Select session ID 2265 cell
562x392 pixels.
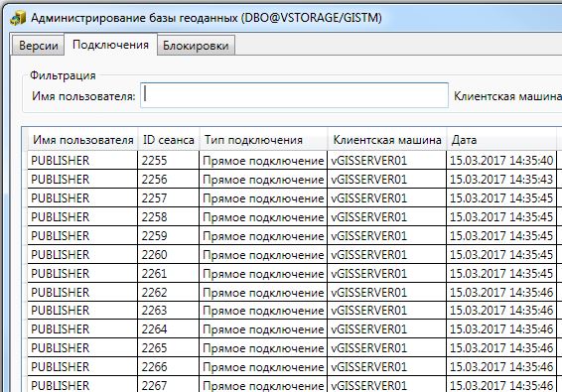(168, 348)
